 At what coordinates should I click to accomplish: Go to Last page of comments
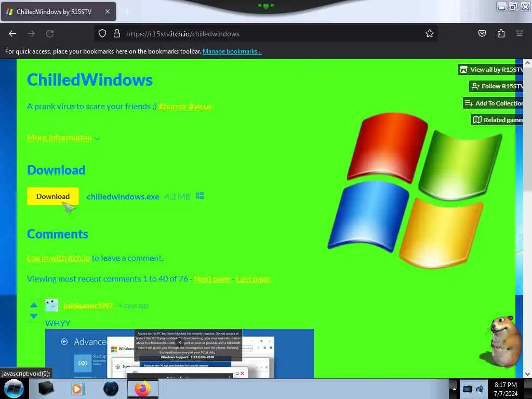[253, 279]
